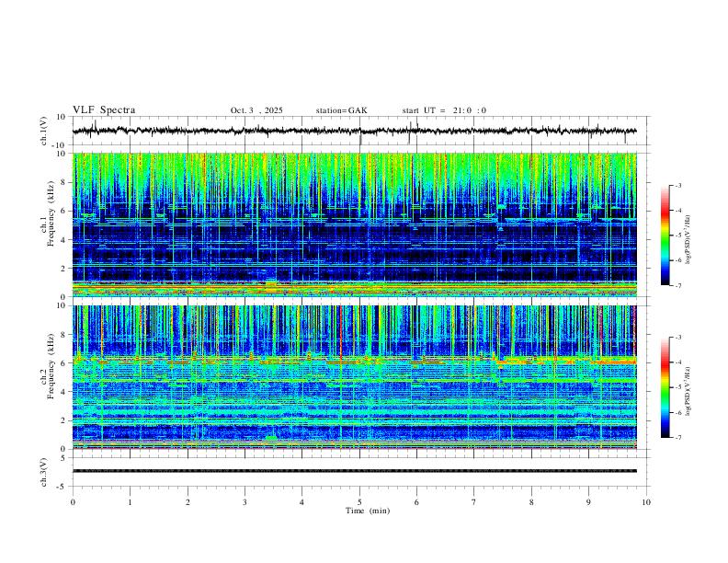728x563 pixels.
Task: Click the ch.1 voltage waveform trace panel
Action: (x=360, y=131)
